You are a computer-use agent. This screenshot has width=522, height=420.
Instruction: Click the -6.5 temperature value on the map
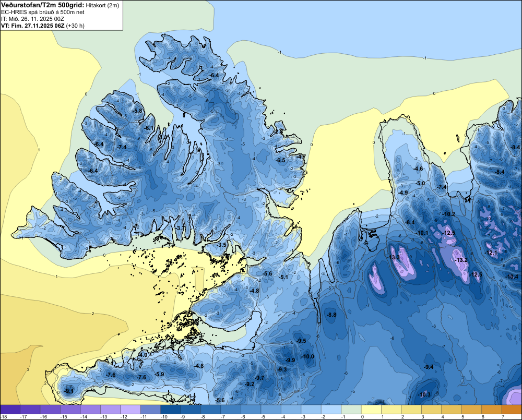click(x=281, y=160)
